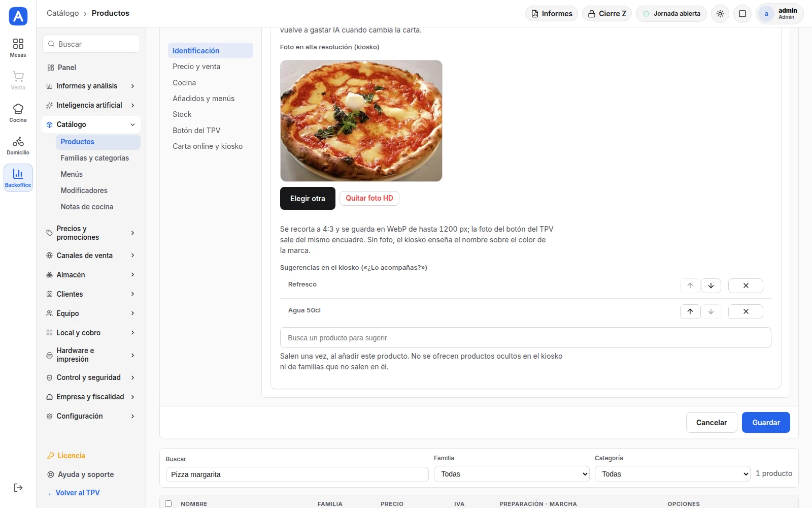Image resolution: width=812 pixels, height=508 pixels.
Task: Collapse the Catálogo sidebar section
Action: (x=91, y=124)
